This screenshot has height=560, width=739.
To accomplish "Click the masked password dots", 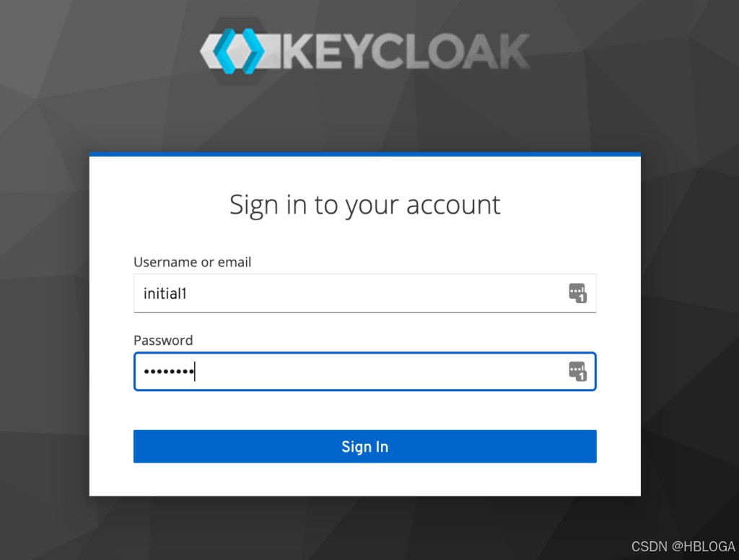I will point(168,372).
